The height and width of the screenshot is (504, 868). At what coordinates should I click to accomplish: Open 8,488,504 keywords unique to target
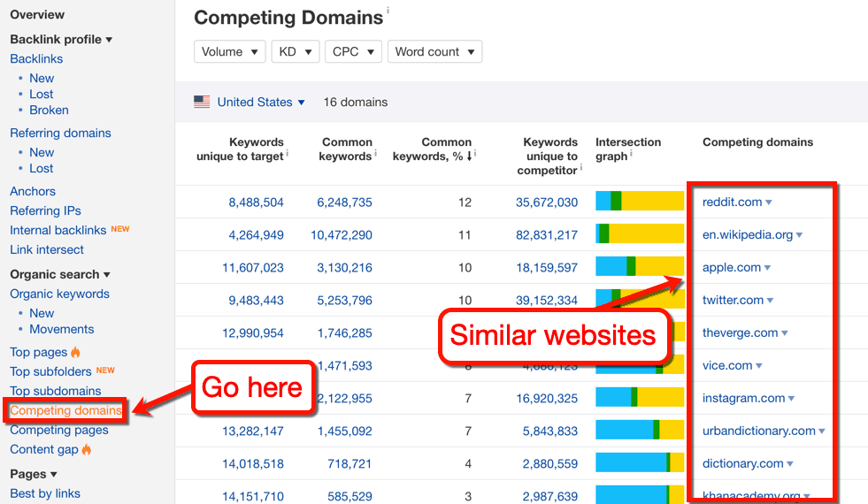pos(256,202)
